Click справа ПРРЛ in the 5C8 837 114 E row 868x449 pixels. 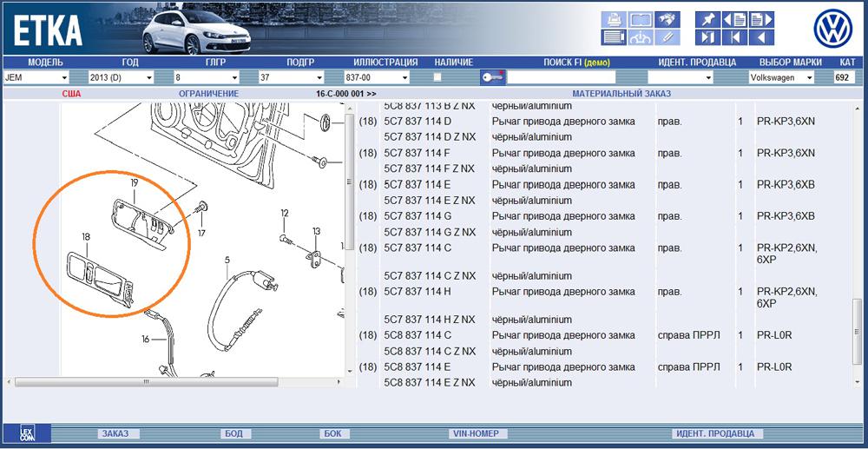click(x=688, y=366)
